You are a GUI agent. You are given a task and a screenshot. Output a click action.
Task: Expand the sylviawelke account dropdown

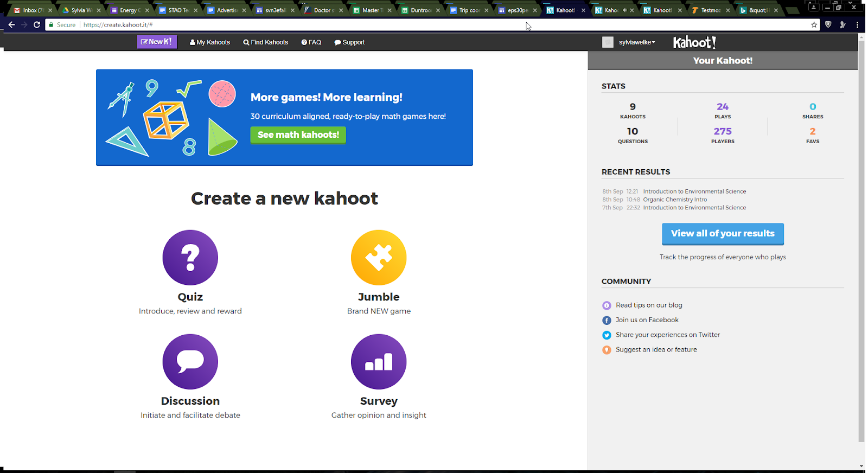[637, 42]
